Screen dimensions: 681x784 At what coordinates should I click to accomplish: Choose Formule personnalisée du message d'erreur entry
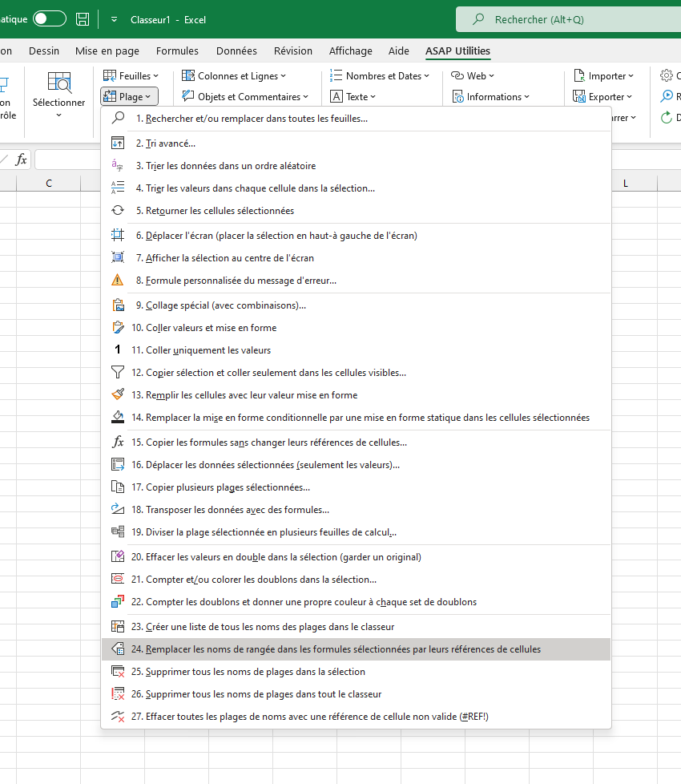pyautogui.click(x=356, y=280)
